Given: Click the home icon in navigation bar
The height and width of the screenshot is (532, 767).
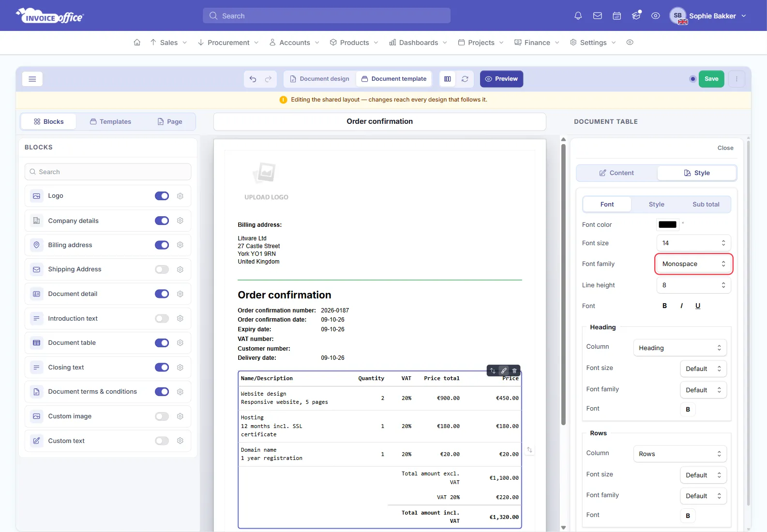Looking at the screenshot, I should [137, 43].
